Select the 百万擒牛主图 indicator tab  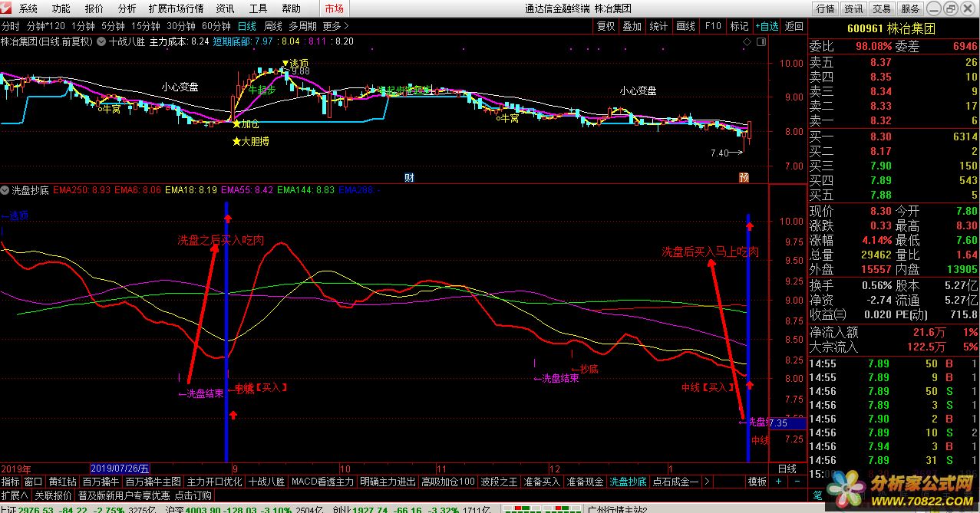[153, 482]
